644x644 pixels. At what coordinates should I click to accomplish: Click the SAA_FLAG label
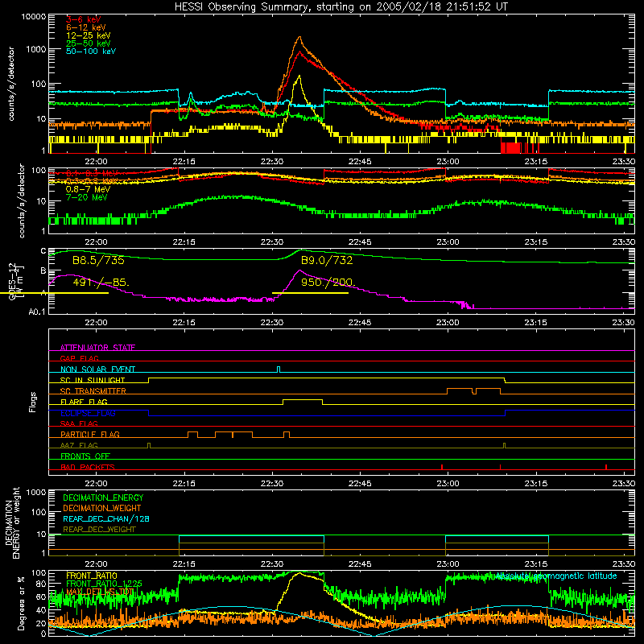pyautogui.click(x=79, y=423)
